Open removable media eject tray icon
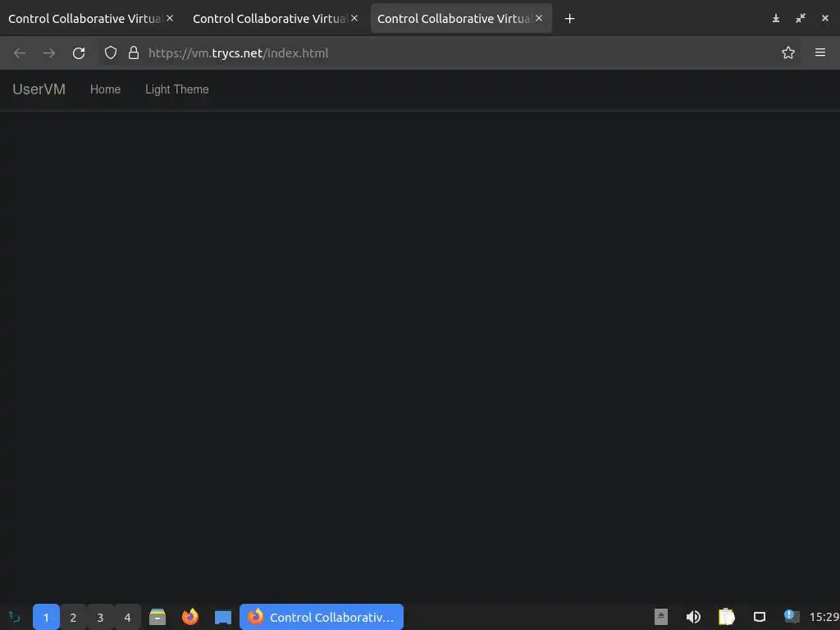The height and width of the screenshot is (630, 840). pyautogui.click(x=661, y=617)
